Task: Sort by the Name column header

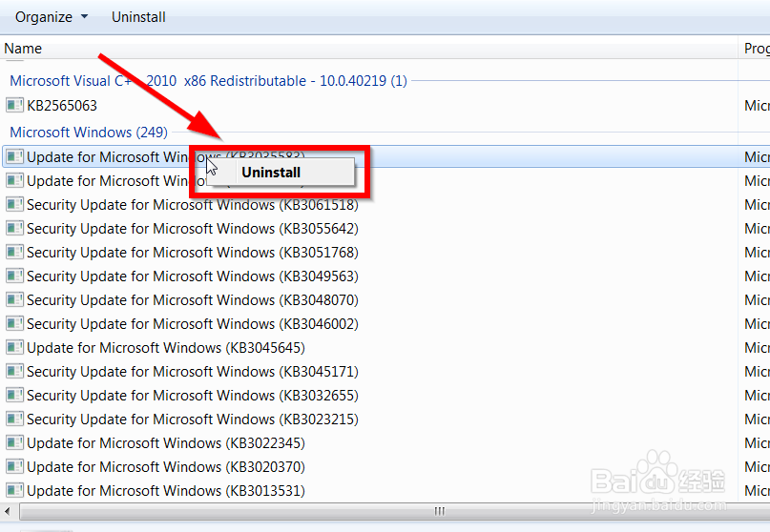Action: (23, 49)
